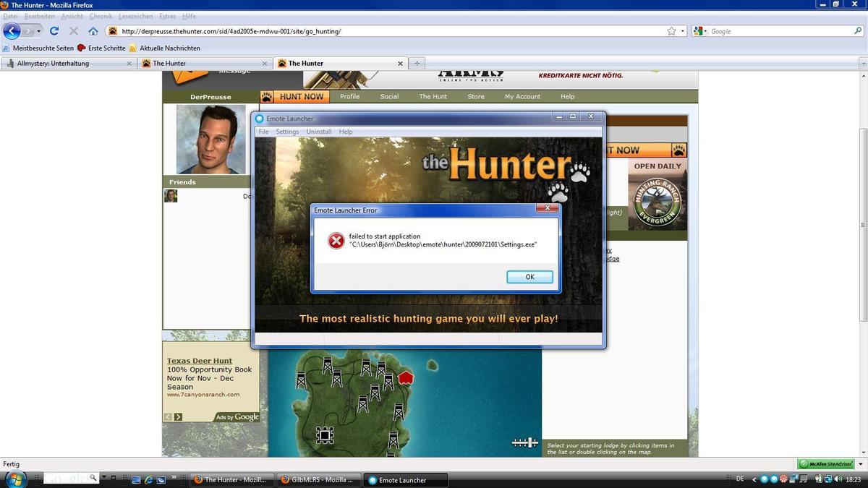Open the Texas Deer Hunt ad link
868x488 pixels.
point(200,361)
